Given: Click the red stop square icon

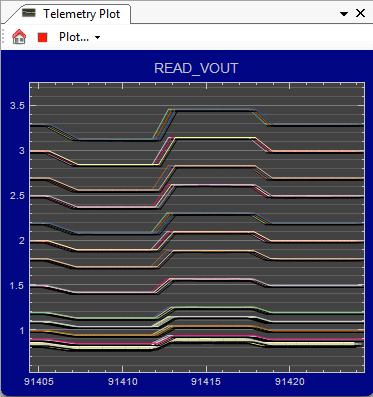Looking at the screenshot, I should (x=43, y=37).
